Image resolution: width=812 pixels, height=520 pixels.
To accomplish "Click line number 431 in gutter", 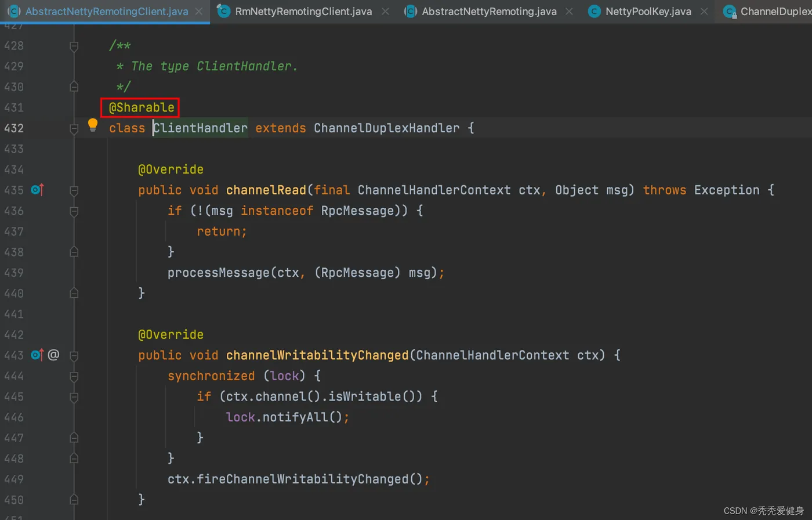I will 13,107.
